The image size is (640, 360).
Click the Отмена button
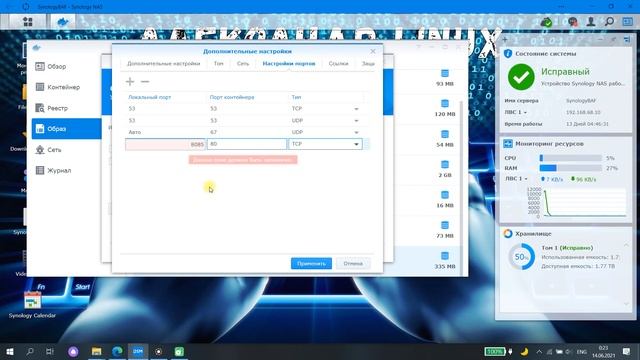353,264
